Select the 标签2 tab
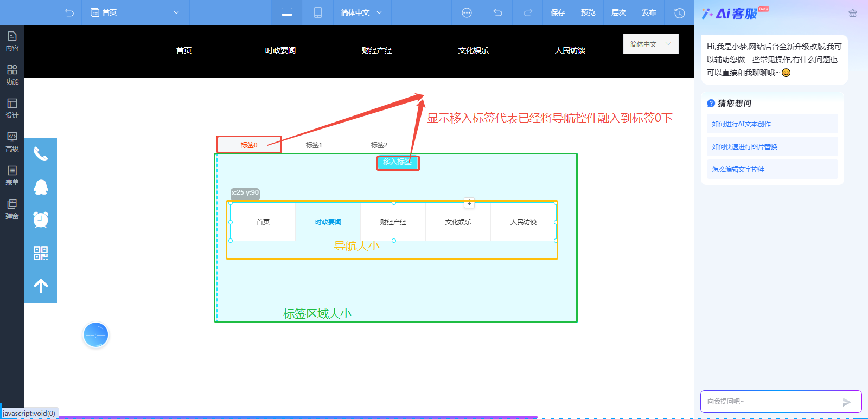 tap(379, 145)
